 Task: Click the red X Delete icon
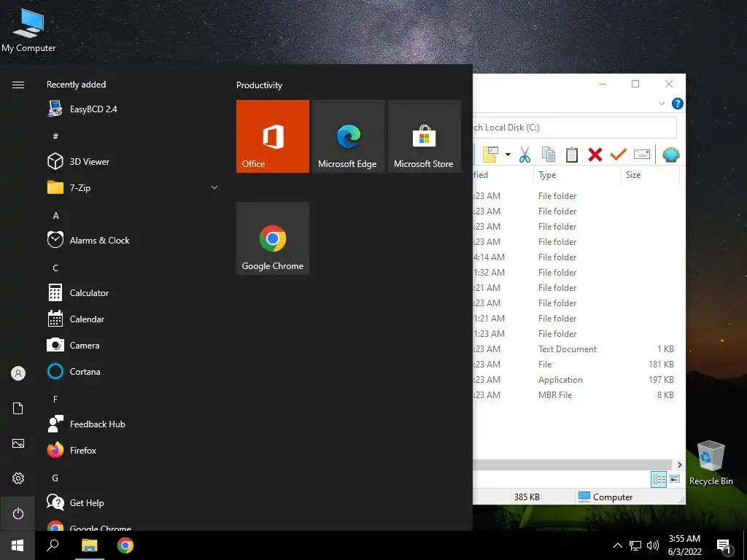595,155
